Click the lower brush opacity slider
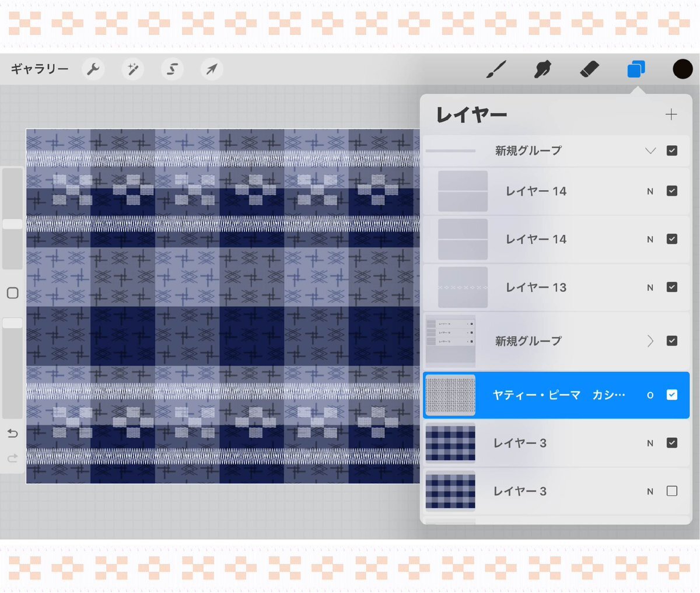 coord(12,368)
